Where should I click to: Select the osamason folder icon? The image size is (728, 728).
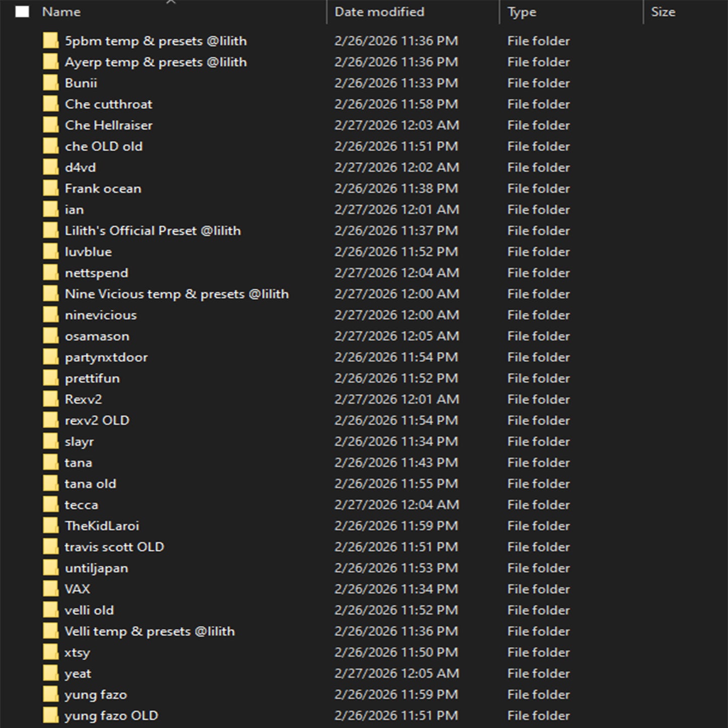pyautogui.click(x=50, y=336)
